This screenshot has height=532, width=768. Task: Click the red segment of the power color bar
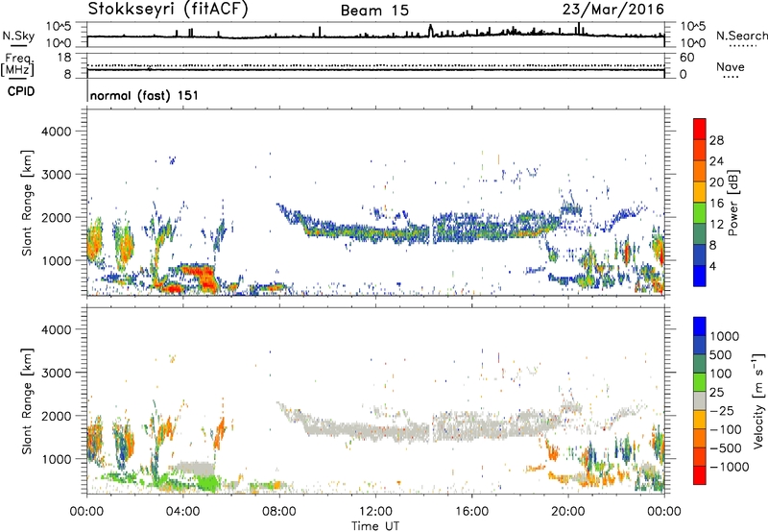(700, 129)
